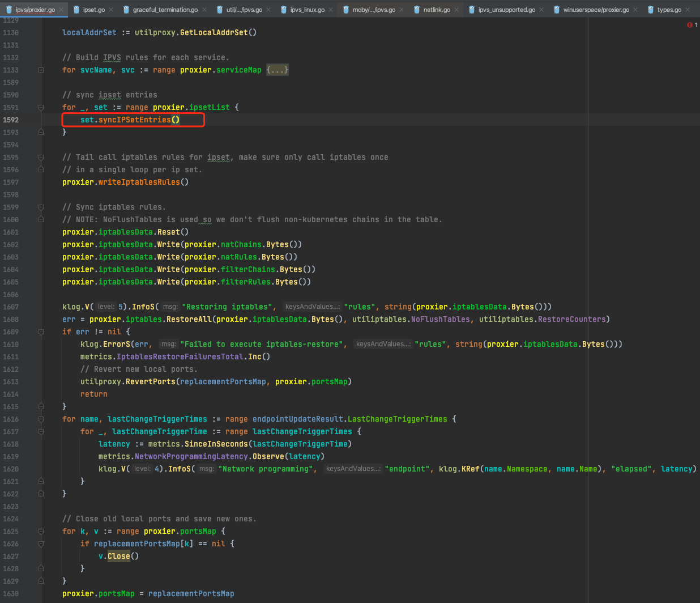Screen dimensions: 700x603
Task: Click KRef on line 1620
Action: (471, 469)
